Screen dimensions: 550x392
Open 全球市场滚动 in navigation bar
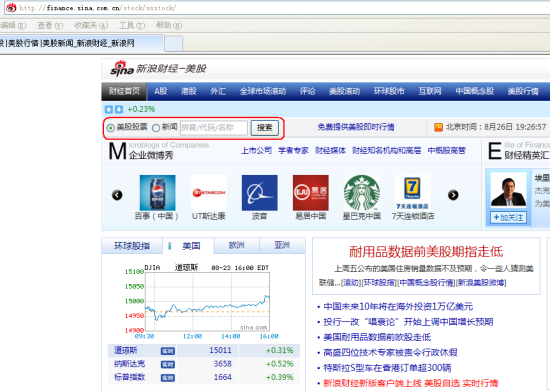pos(263,91)
